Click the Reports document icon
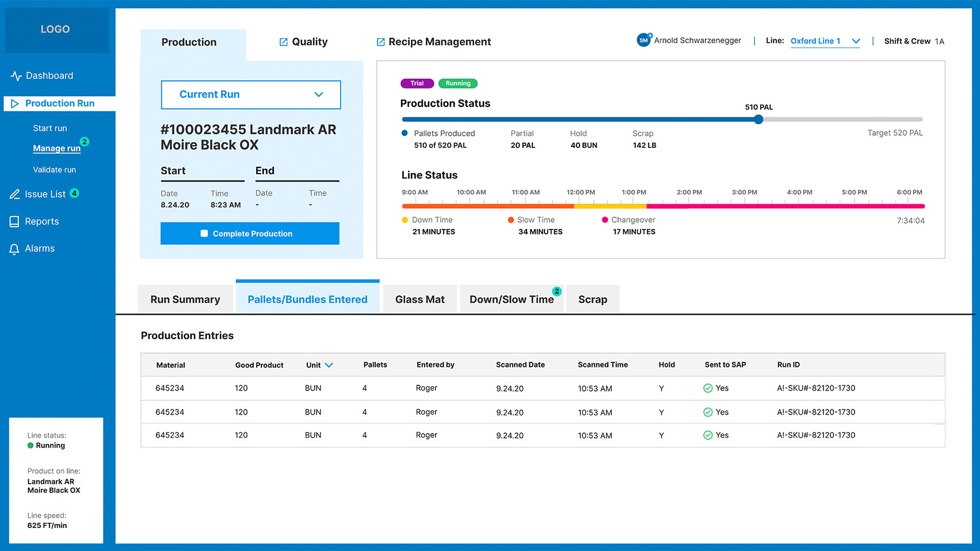This screenshot has width=980, height=551. click(14, 221)
